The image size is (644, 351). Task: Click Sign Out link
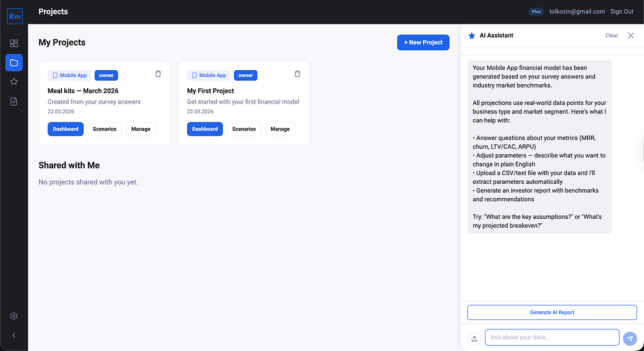(x=621, y=12)
